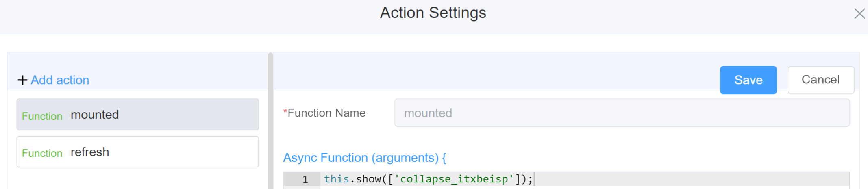Click the green Function tag on refresh

click(42, 153)
